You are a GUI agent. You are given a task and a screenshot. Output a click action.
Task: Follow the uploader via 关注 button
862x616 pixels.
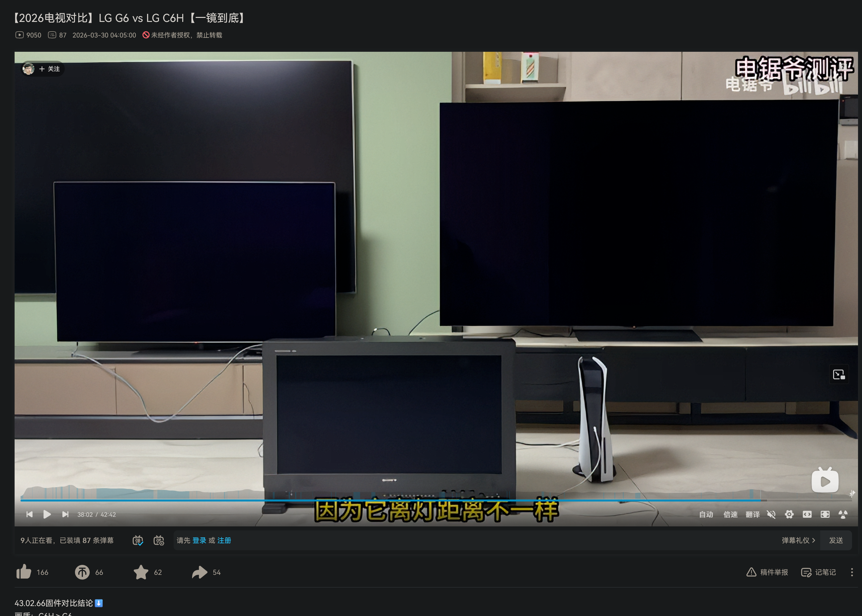pyautogui.click(x=50, y=69)
